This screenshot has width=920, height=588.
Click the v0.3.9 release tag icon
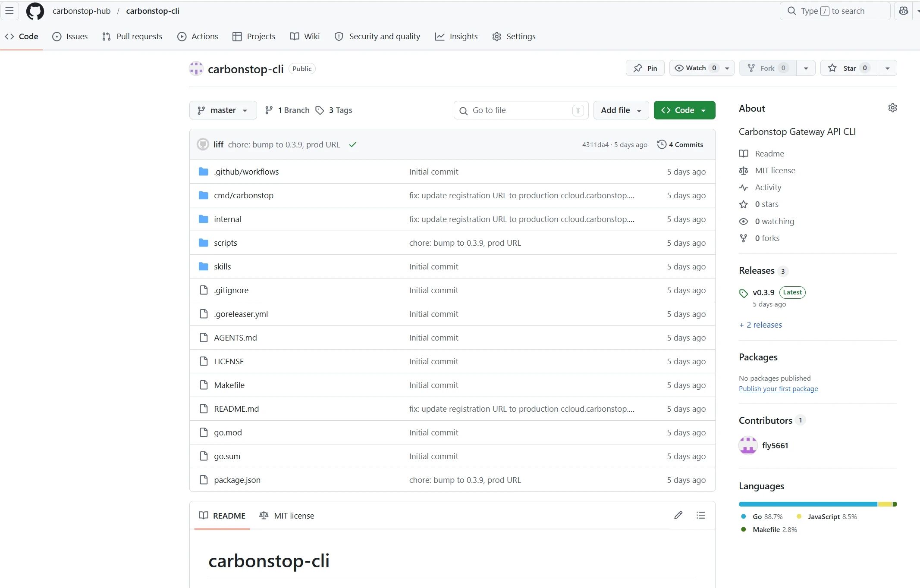(744, 294)
